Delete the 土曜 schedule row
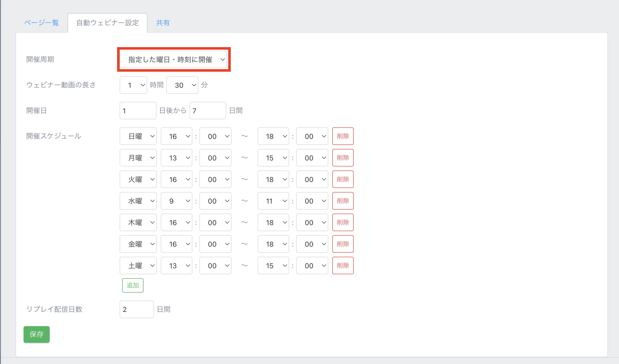The width and height of the screenshot is (619, 364). pyautogui.click(x=343, y=265)
